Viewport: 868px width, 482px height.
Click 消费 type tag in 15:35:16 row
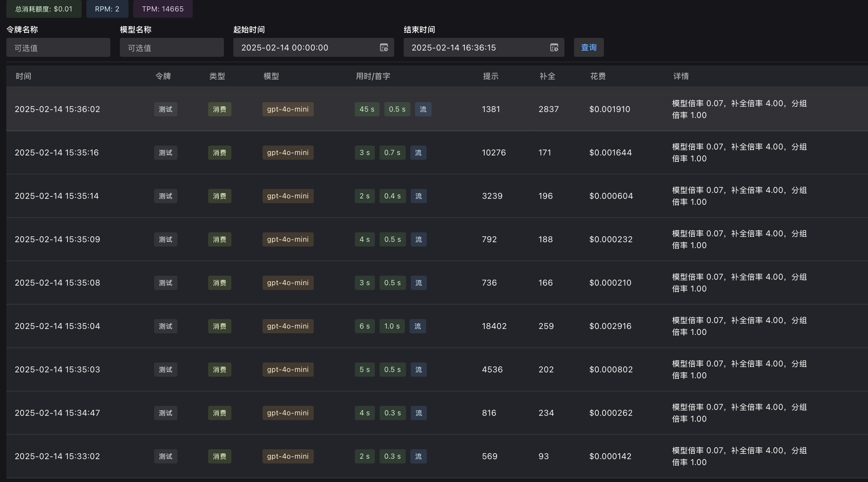click(x=220, y=153)
